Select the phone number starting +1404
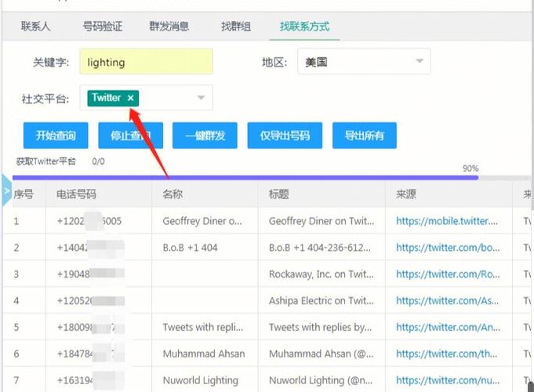The height and width of the screenshot is (392, 534). [x=91, y=248]
